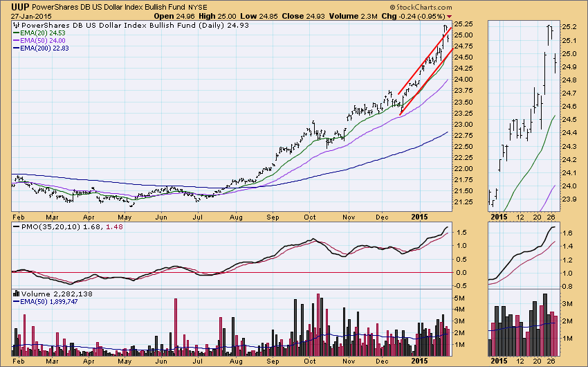588x367 pixels.
Task: Click the EMA(200) 22.83 legend entry
Action: (x=45, y=48)
